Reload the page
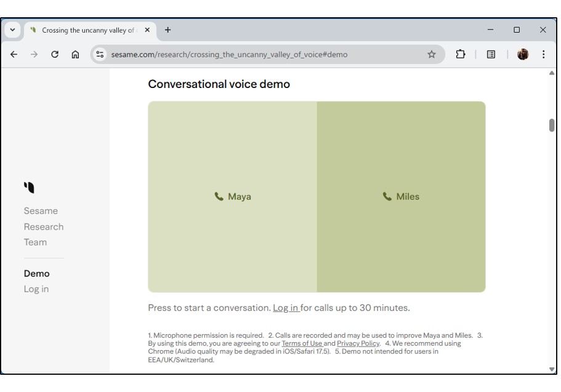 click(55, 54)
